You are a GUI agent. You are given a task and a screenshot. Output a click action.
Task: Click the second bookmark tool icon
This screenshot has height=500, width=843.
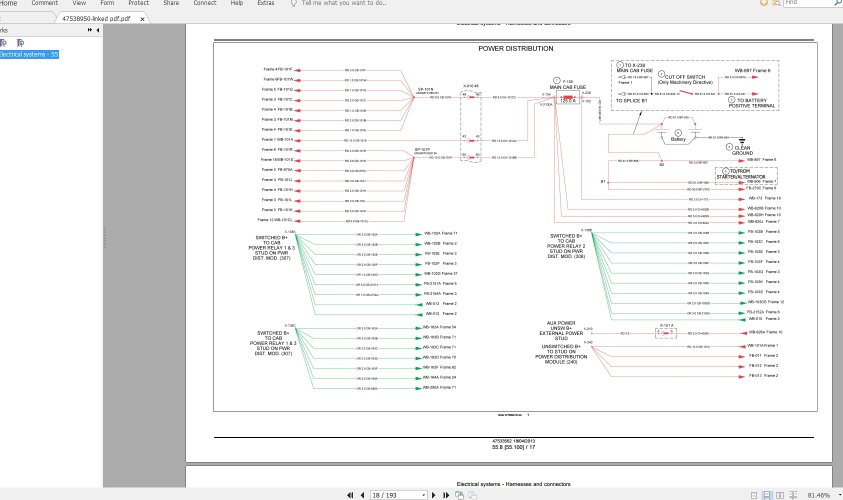pyautogui.click(x=19, y=43)
